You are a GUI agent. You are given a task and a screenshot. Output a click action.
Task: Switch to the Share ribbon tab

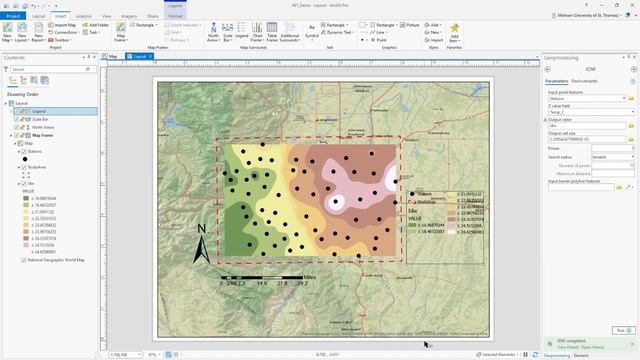[x=153, y=16]
